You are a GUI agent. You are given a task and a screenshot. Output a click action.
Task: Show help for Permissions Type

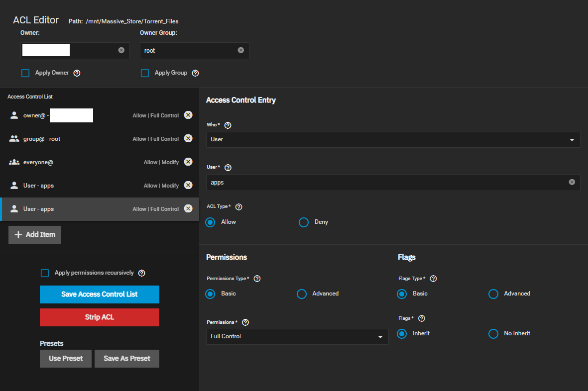[x=257, y=279]
